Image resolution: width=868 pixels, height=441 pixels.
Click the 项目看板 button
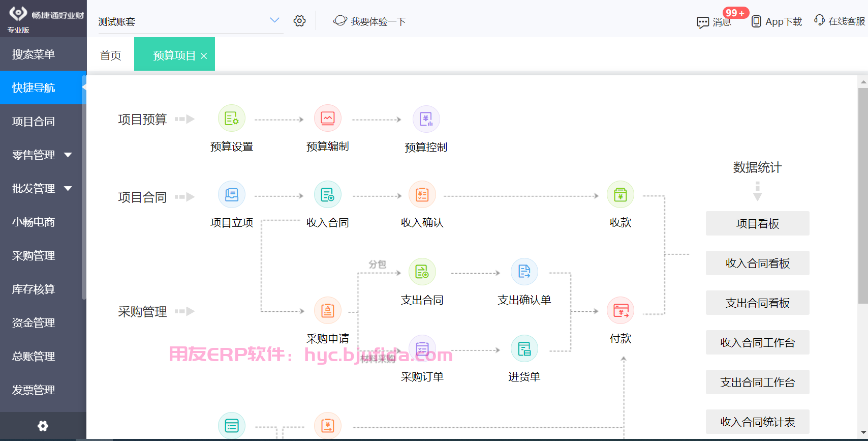click(758, 223)
